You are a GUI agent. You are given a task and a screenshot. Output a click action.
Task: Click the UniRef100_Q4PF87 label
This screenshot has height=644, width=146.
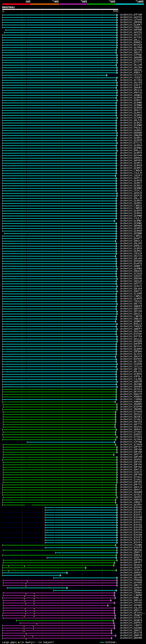(x=131, y=623)
